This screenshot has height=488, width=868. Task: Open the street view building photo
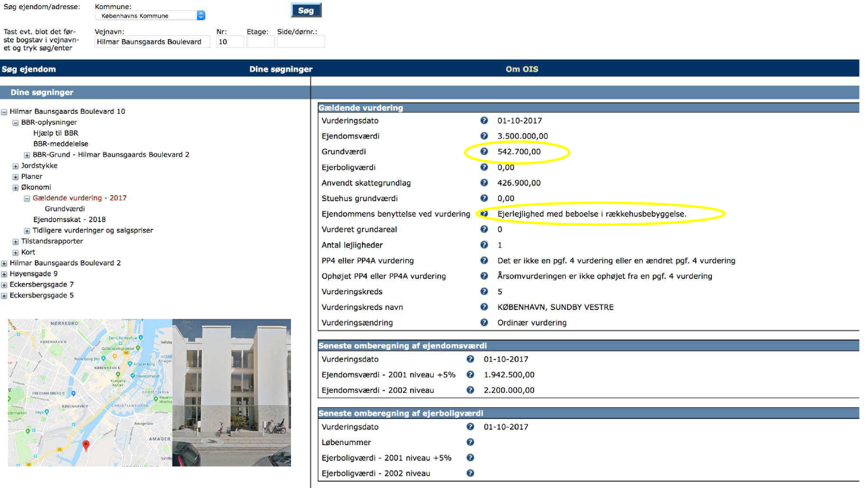231,392
